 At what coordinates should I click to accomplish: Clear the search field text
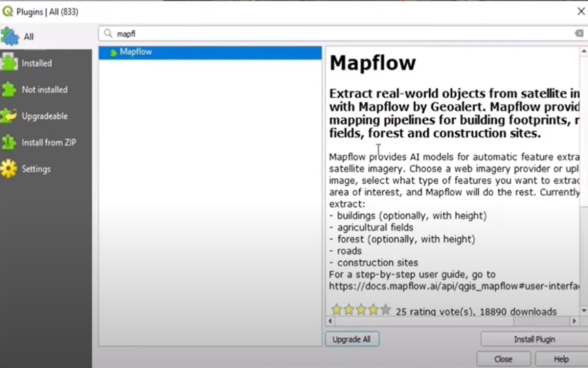[x=579, y=33]
